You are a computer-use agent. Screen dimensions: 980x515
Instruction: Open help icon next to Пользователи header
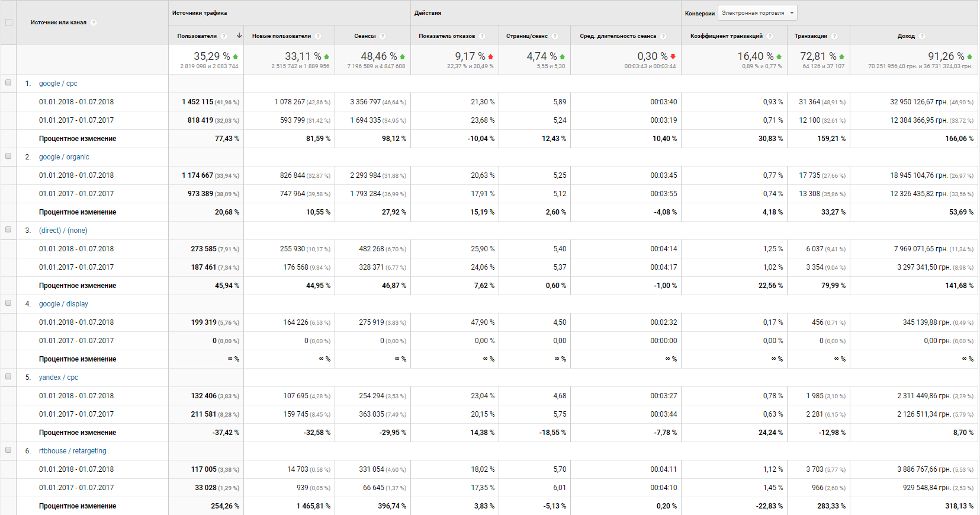tap(224, 36)
